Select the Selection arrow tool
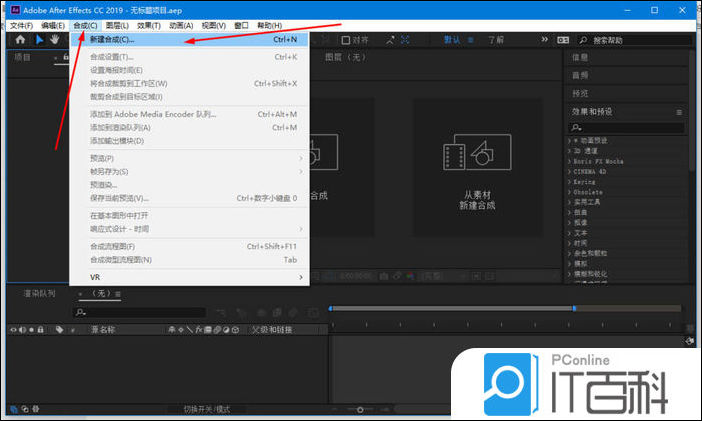This screenshot has width=702, height=421. [x=39, y=39]
